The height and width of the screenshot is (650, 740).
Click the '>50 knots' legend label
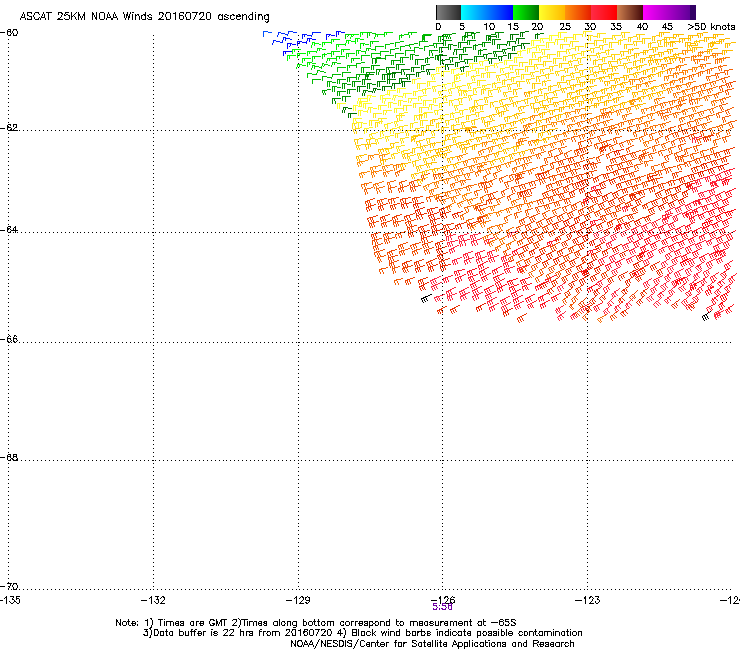coord(711,27)
